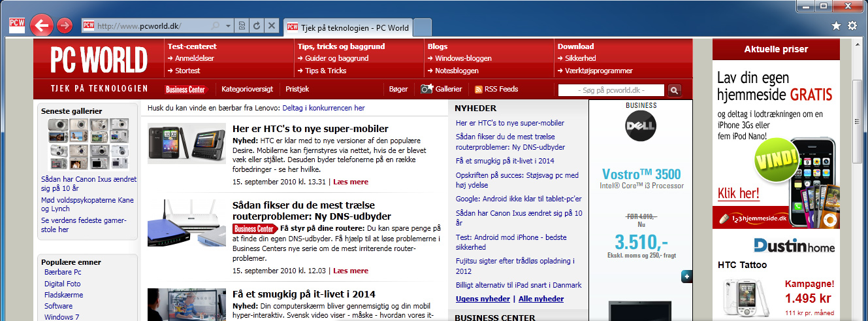Screen dimensions: 868x321
Task: Click the Dustin home logo
Action: point(794,246)
